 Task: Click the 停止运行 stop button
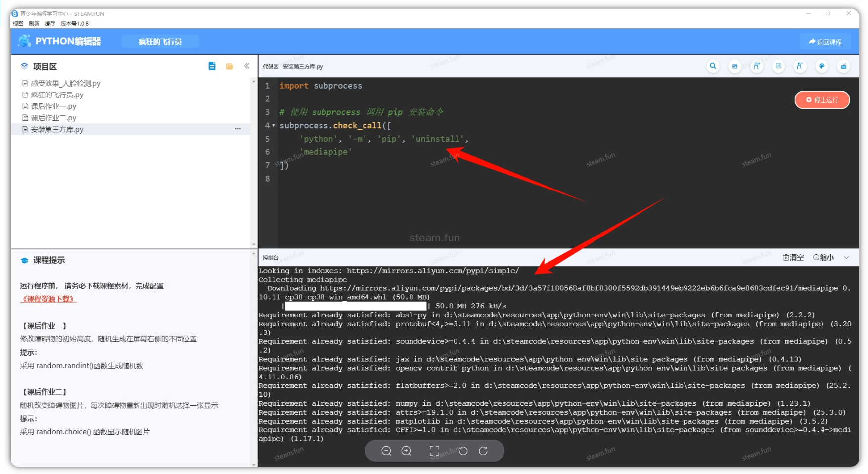tap(822, 100)
